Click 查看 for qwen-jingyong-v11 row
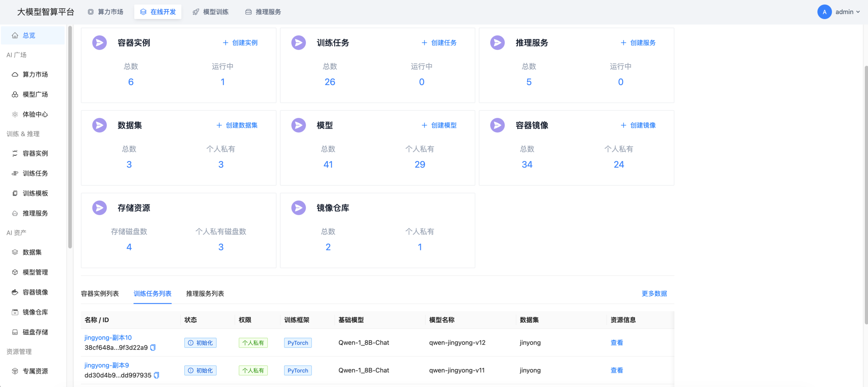 pyautogui.click(x=616, y=370)
